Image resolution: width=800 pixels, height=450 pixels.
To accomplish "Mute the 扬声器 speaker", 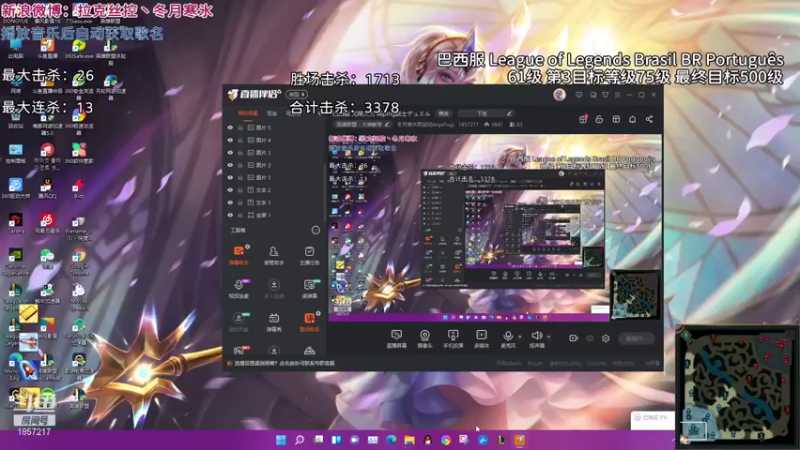I will click(x=536, y=339).
